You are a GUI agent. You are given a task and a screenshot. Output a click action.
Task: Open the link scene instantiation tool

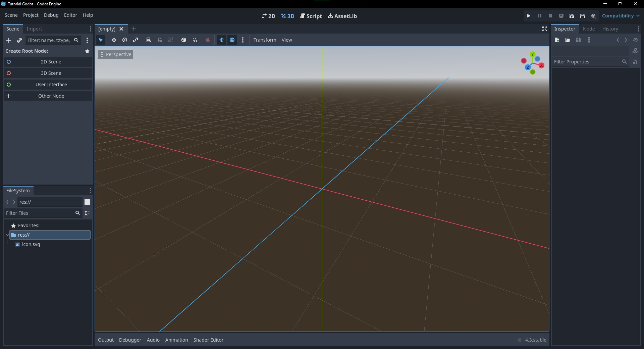coord(19,40)
